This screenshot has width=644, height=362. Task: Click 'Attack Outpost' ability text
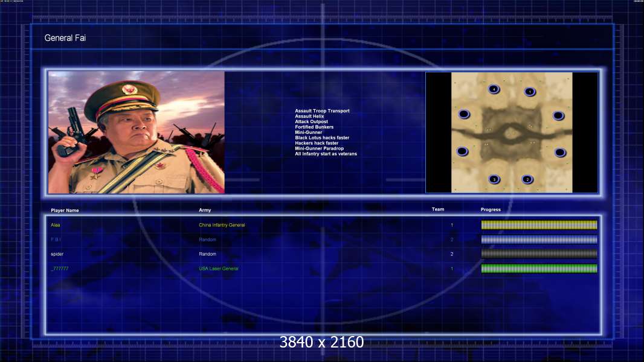coord(311,121)
